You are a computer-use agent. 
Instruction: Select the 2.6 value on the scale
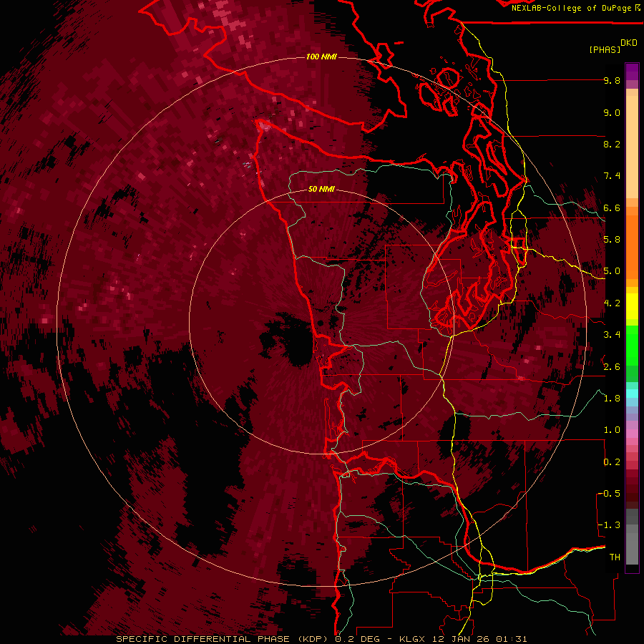[612, 367]
